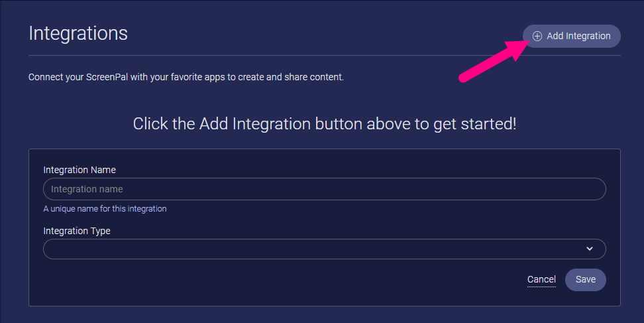Click the Integration Name label
Viewport: 644px width, 323px height.
pyautogui.click(x=80, y=170)
